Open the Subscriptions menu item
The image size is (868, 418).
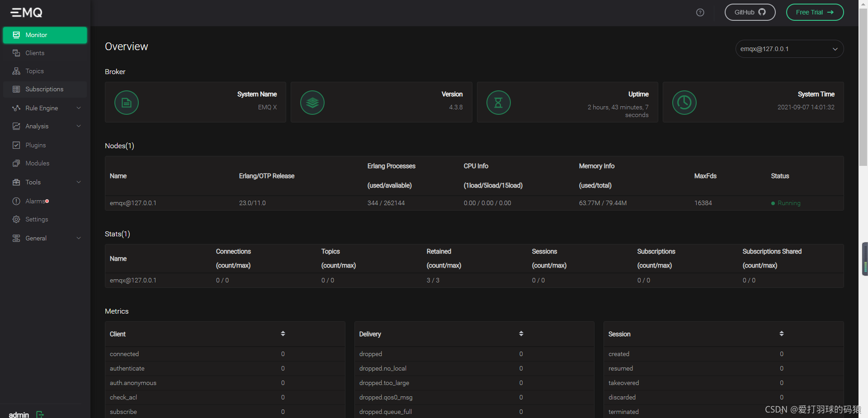pos(45,89)
